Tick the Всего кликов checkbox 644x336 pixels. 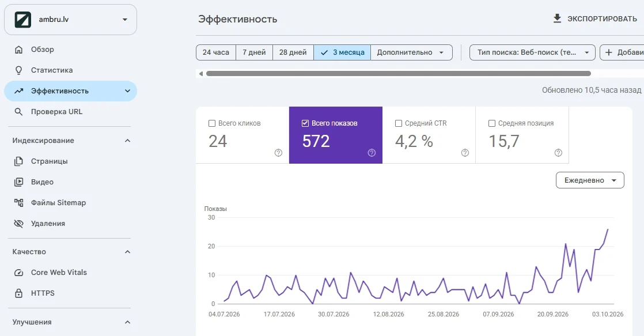[x=212, y=123]
